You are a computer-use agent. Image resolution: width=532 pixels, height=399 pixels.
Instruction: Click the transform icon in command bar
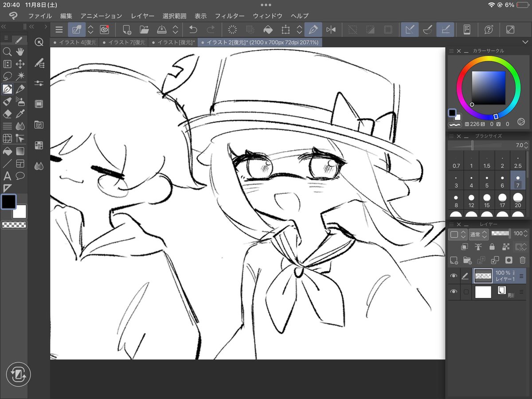pyautogui.click(x=286, y=30)
